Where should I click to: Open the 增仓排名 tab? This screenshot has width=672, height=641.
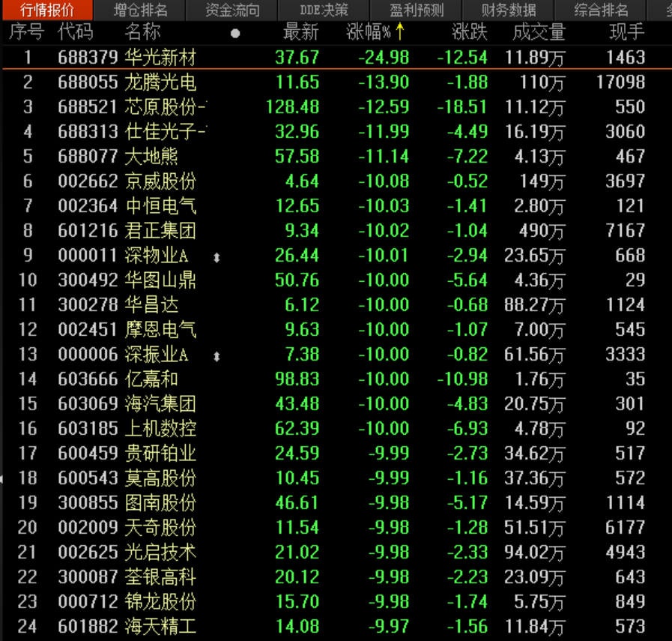pos(140,10)
